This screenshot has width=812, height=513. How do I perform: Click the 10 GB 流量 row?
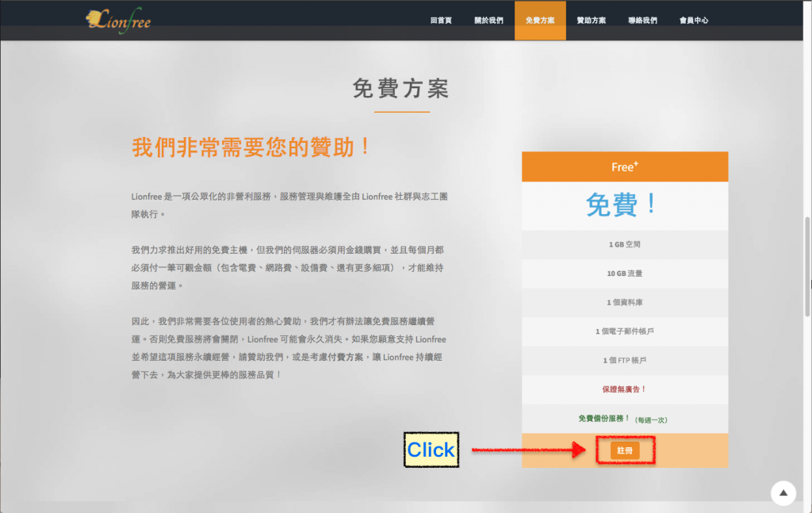point(625,274)
